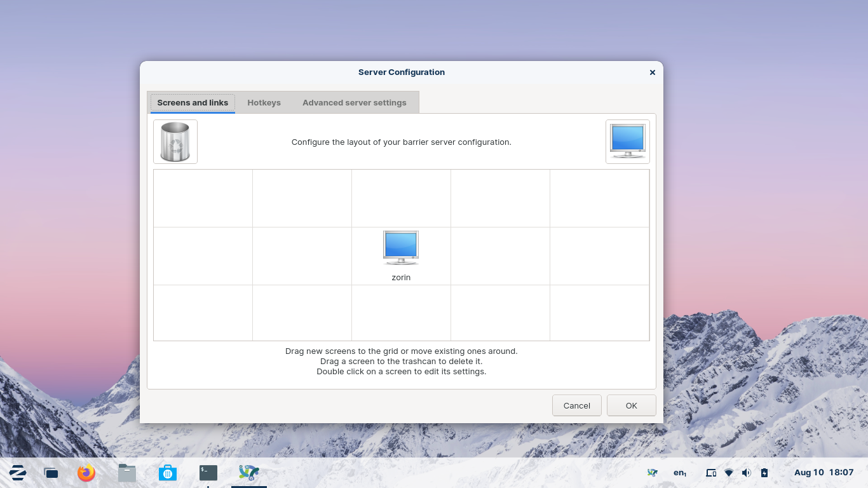Image resolution: width=868 pixels, height=488 pixels.
Task: Click the trashcan icon in Server Configuration
Action: (175, 142)
